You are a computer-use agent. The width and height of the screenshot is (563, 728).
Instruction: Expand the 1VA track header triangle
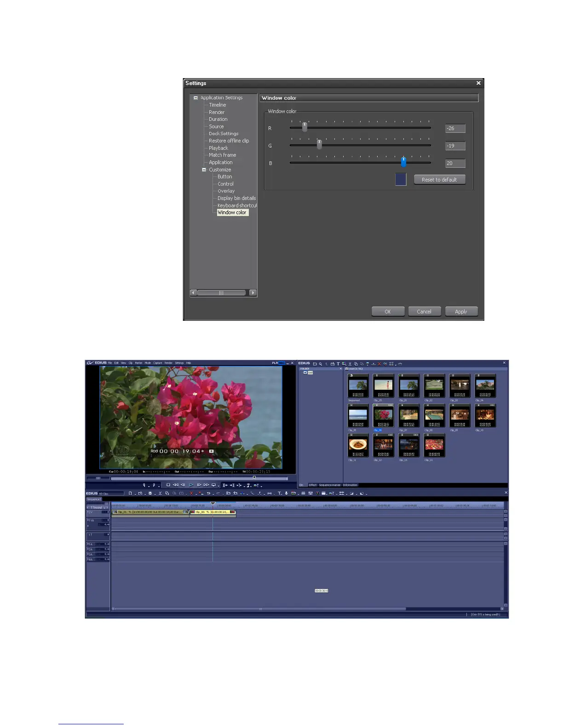pyautogui.click(x=88, y=520)
